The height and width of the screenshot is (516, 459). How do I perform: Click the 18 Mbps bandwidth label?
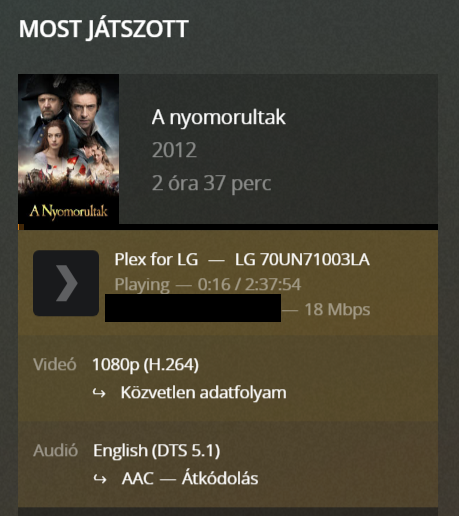coord(337,309)
